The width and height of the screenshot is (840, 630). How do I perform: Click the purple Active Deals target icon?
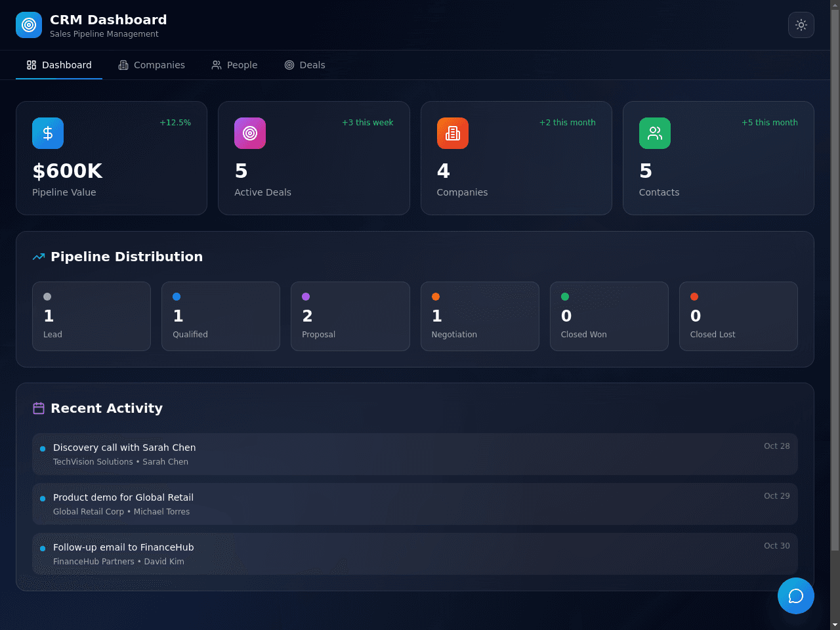tap(250, 133)
